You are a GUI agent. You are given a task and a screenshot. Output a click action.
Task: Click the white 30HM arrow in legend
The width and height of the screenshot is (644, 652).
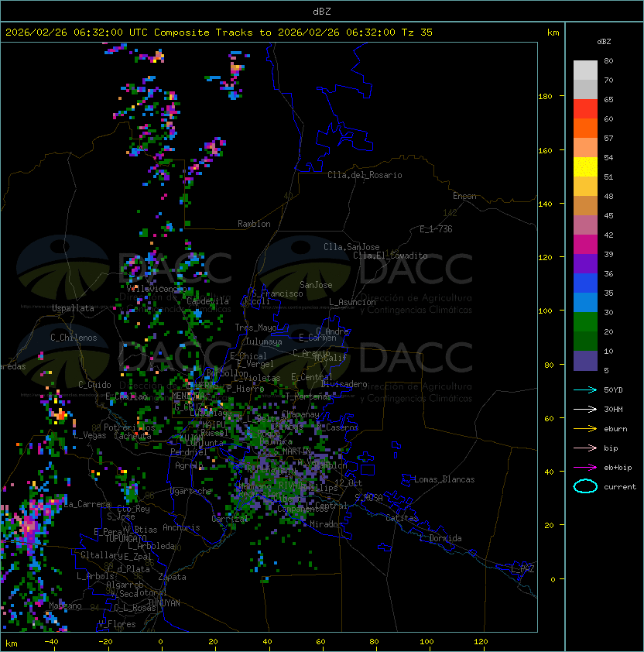coord(585,409)
